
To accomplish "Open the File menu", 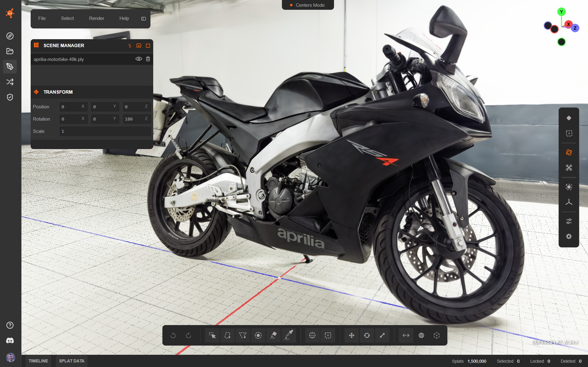I will click(42, 18).
